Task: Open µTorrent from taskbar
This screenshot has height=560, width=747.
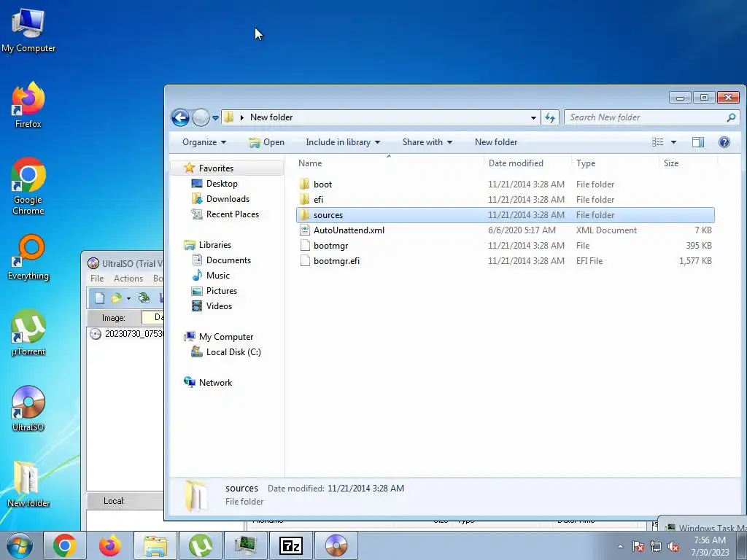Action: coord(201,545)
